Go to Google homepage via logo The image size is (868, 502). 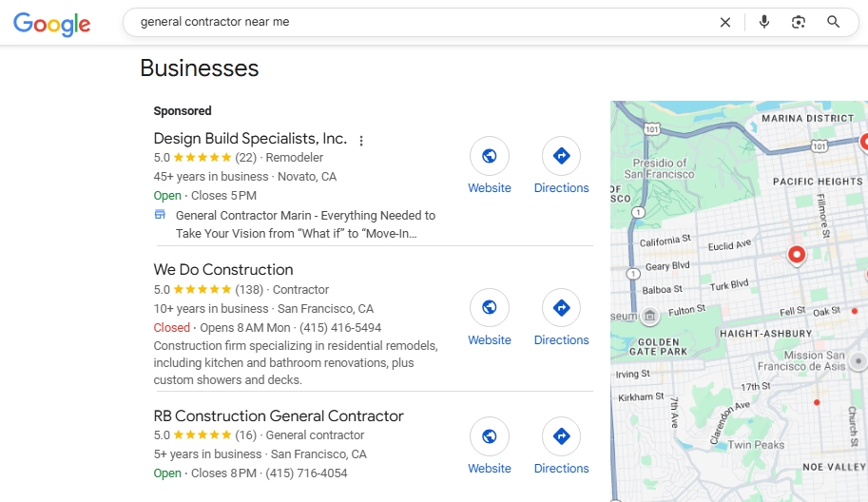point(51,23)
